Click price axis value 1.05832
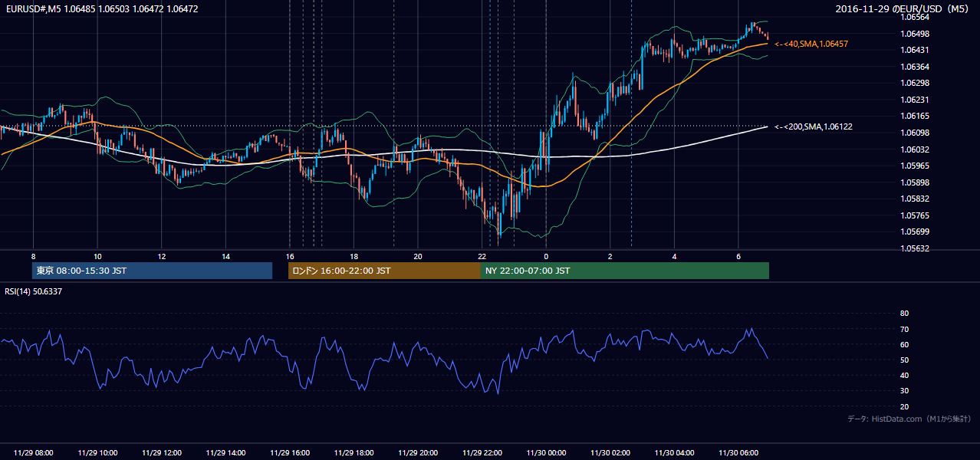This screenshot has height=460, width=980. coord(915,199)
